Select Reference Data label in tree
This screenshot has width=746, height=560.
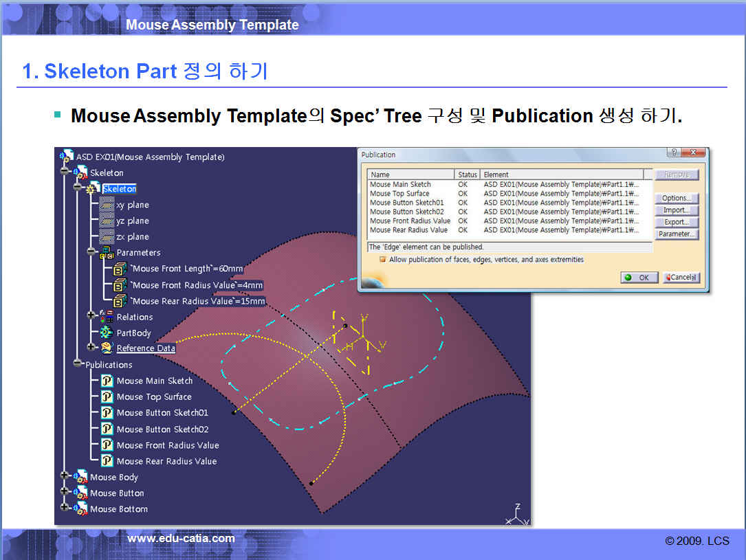pyautogui.click(x=146, y=348)
